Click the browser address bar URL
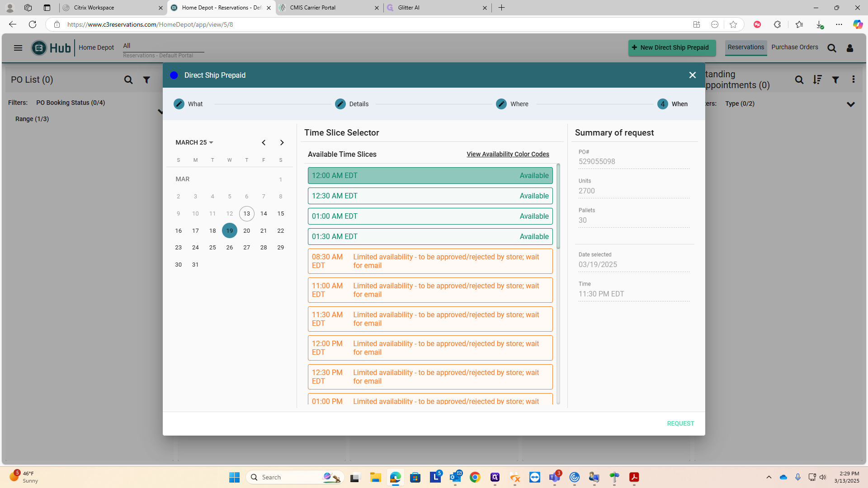 (x=150, y=24)
